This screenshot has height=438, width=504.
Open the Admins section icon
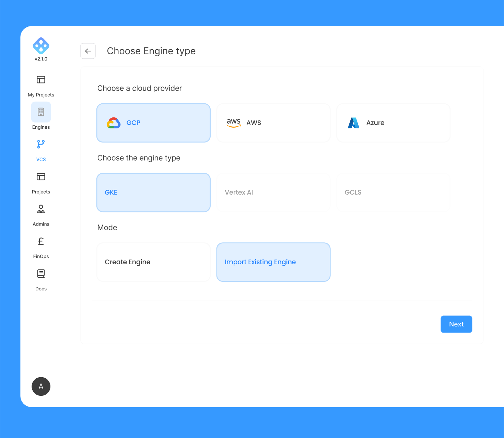click(41, 209)
